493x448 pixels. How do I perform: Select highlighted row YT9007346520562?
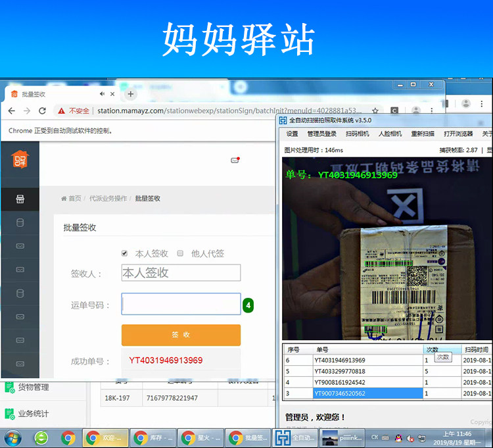[x=387, y=393]
